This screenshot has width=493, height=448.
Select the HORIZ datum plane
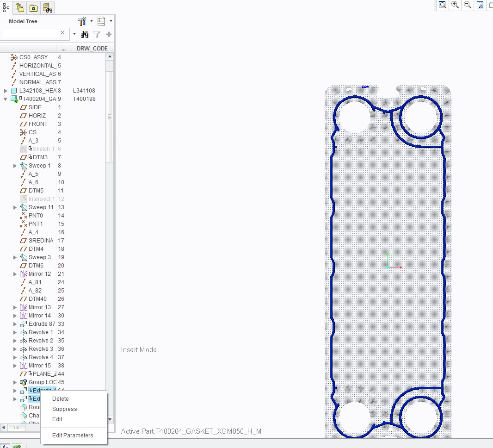(37, 115)
